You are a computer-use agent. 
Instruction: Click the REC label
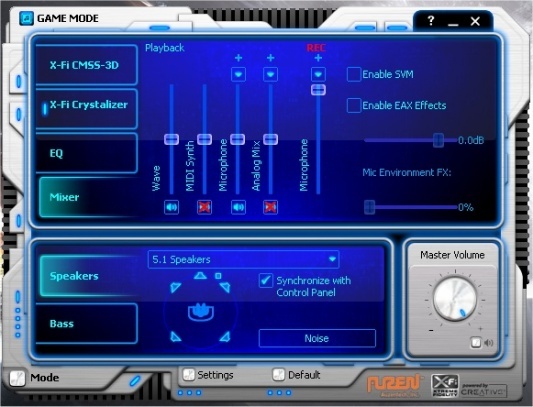click(x=316, y=48)
